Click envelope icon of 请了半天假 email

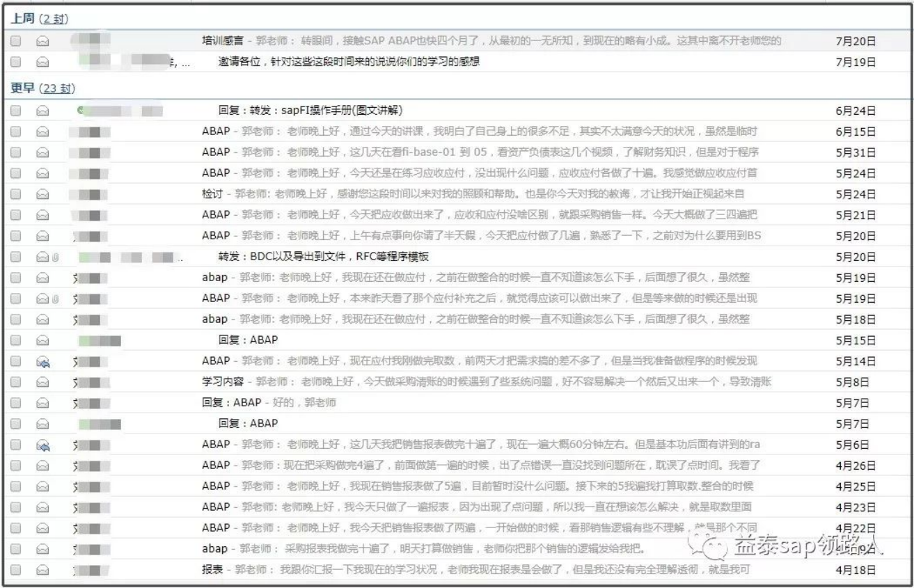click(x=42, y=236)
